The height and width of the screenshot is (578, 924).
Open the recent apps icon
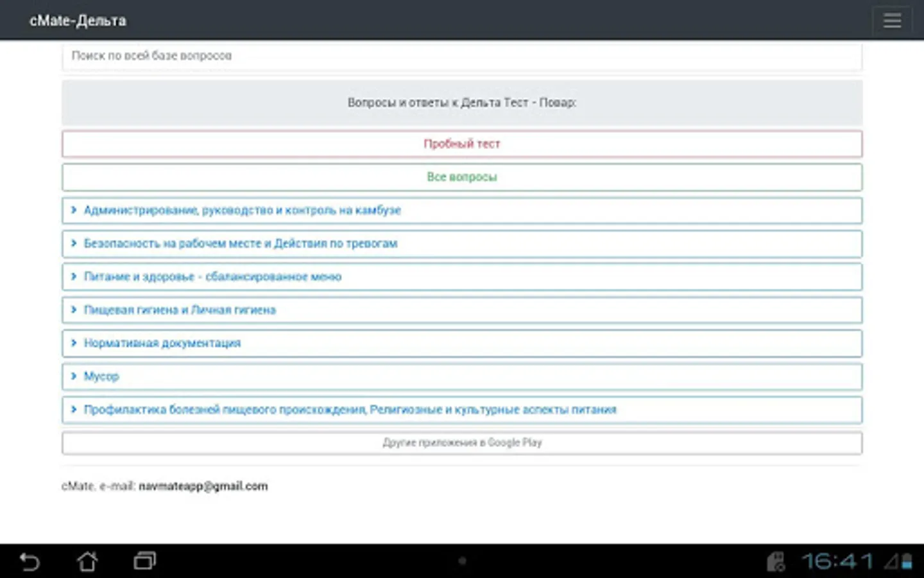tap(145, 561)
